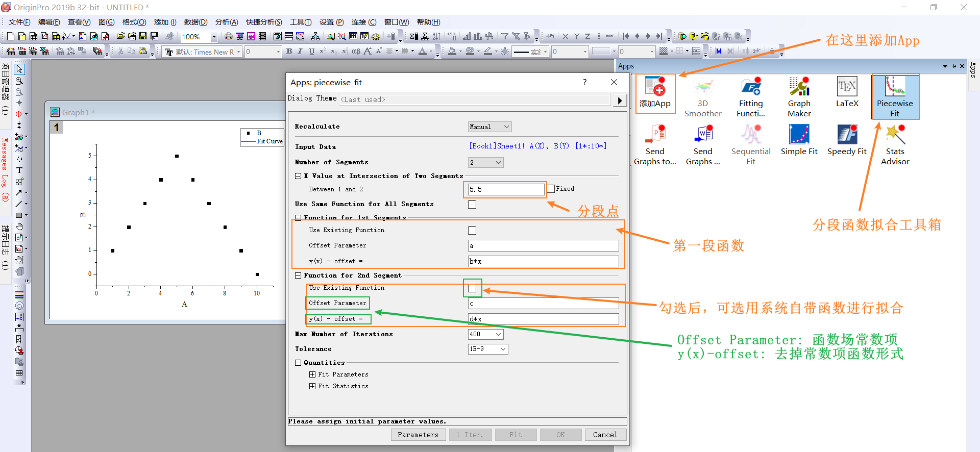Image resolution: width=980 pixels, height=452 pixels.
Task: Expand the Fit Statistics node
Action: tap(312, 386)
